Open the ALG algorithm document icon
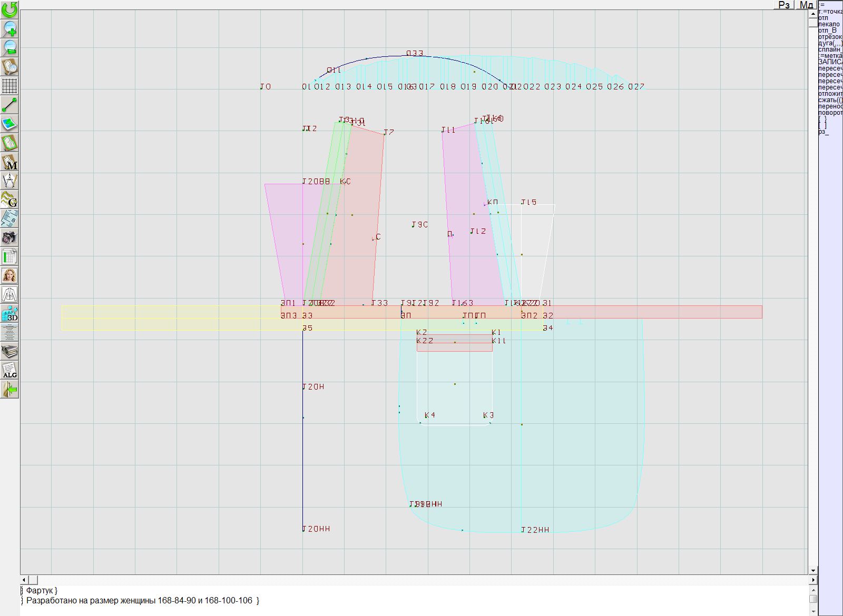The image size is (843, 616). [x=9, y=370]
